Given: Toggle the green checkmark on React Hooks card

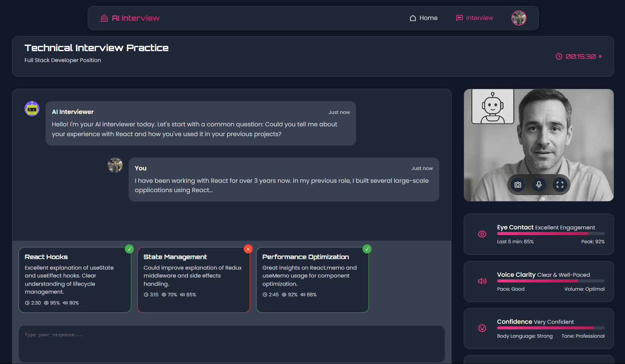Looking at the screenshot, I should point(129,249).
